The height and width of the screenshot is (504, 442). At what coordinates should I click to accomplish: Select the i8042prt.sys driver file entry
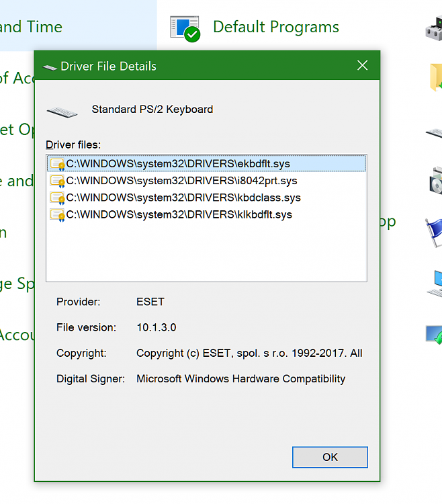pyautogui.click(x=181, y=181)
